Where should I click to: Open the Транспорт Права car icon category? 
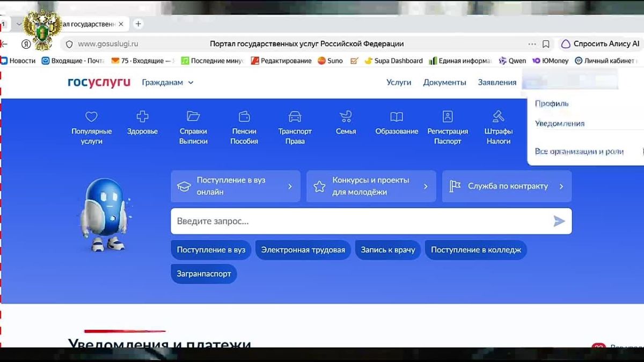[295, 128]
